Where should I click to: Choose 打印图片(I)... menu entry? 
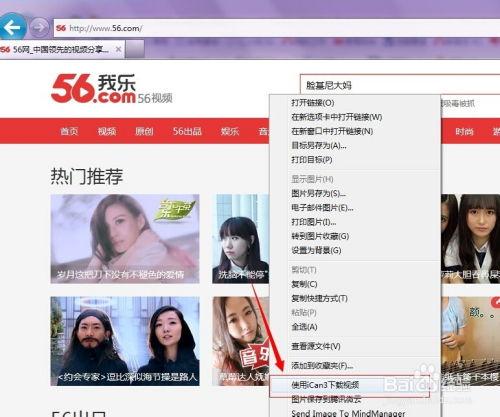click(355, 222)
